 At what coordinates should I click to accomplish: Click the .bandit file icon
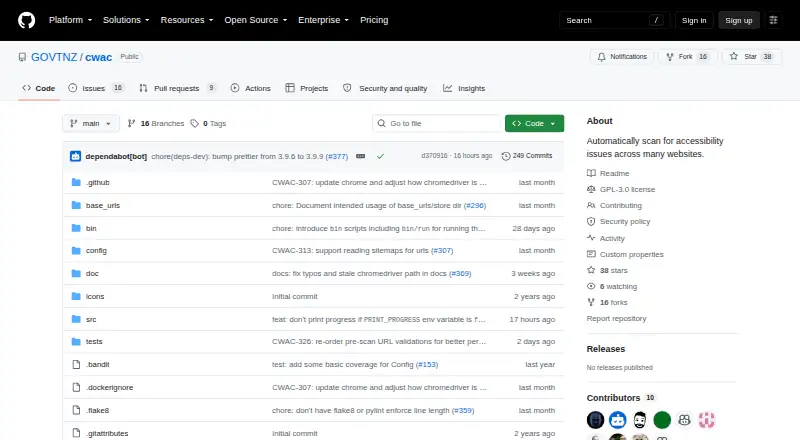[76, 364]
